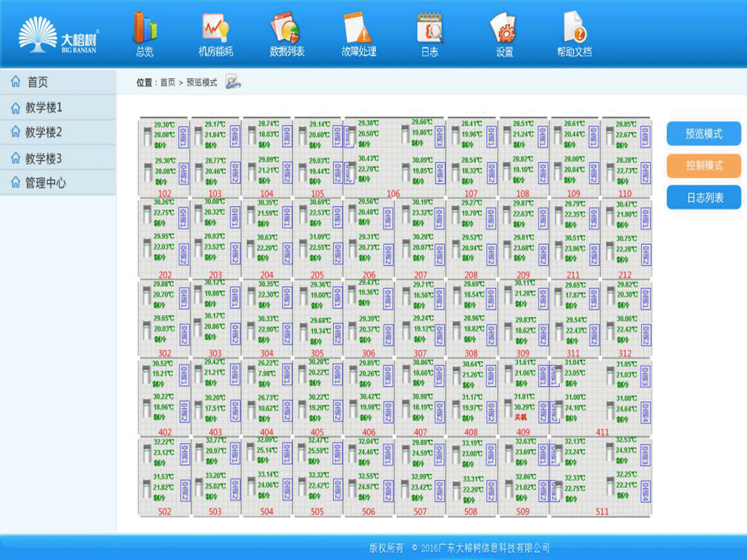Click the 31.09℃ reading in room 205

pos(319,237)
